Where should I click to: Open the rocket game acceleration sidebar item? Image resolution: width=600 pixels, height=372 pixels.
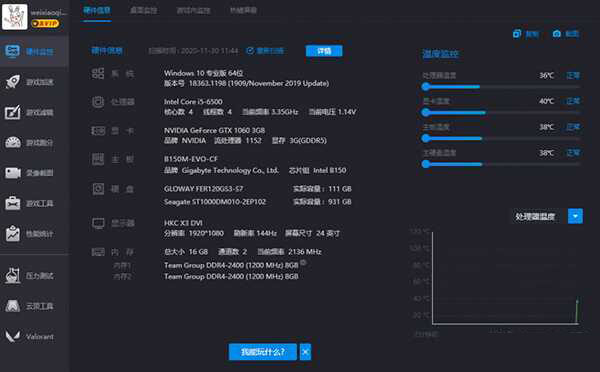click(x=34, y=82)
